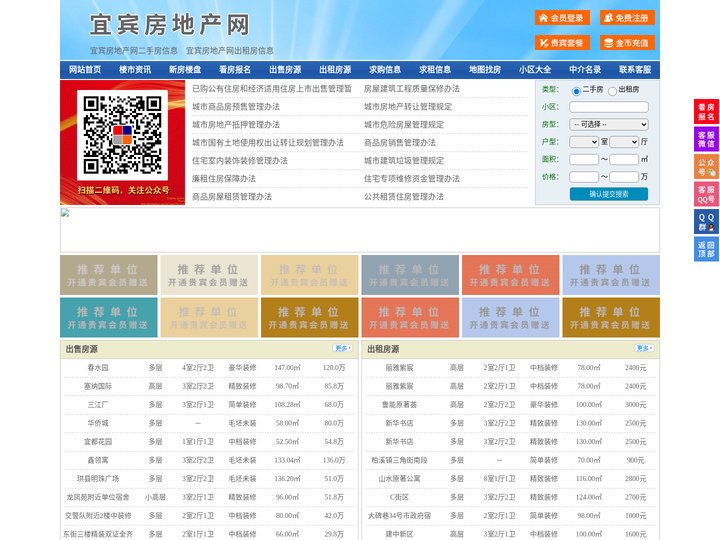Open 城市房地产抵押管理办法 link
Viewport: 720px width, 540px height.
click(x=236, y=124)
